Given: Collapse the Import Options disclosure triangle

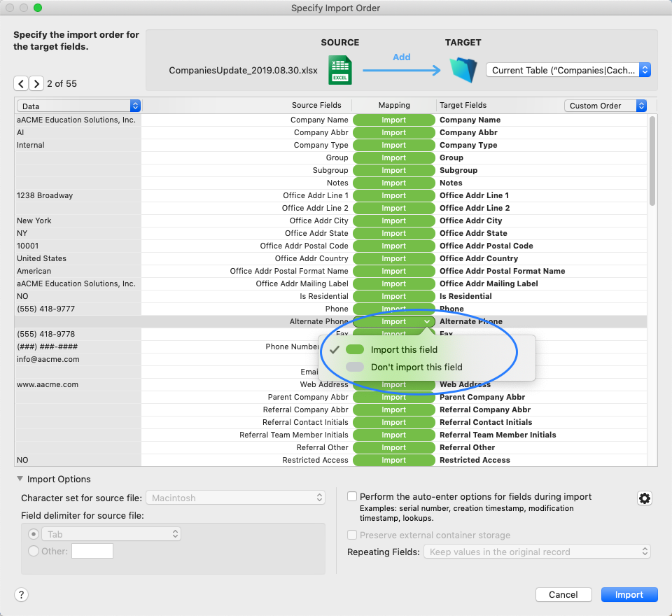Looking at the screenshot, I should 20,479.
